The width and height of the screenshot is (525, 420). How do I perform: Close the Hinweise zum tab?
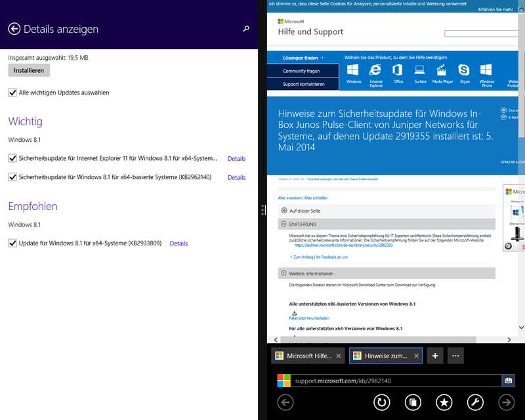click(x=416, y=356)
